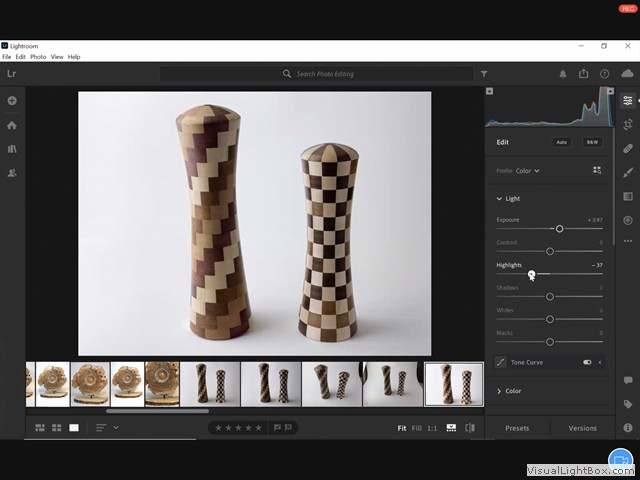This screenshot has height=480, width=640.
Task: Open the Photo menu
Action: pos(38,57)
